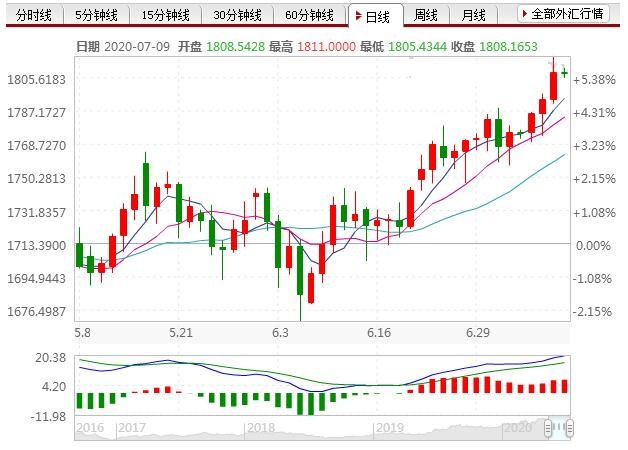Switch to the 分时线 tab
This screenshot has height=450, width=628.
(34, 15)
